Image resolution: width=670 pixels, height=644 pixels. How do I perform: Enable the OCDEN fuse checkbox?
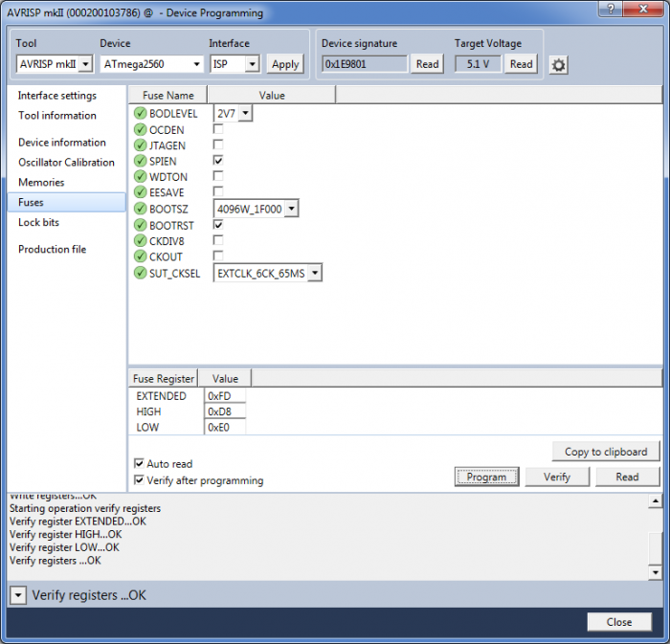point(218,128)
